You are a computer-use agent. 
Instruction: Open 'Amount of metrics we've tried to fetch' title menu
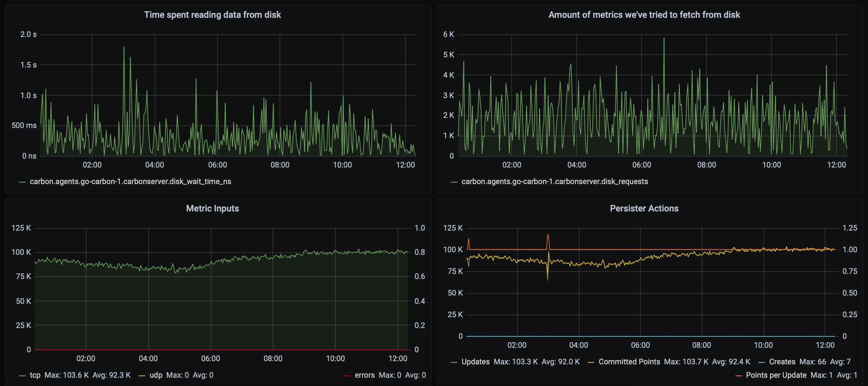[x=644, y=15]
